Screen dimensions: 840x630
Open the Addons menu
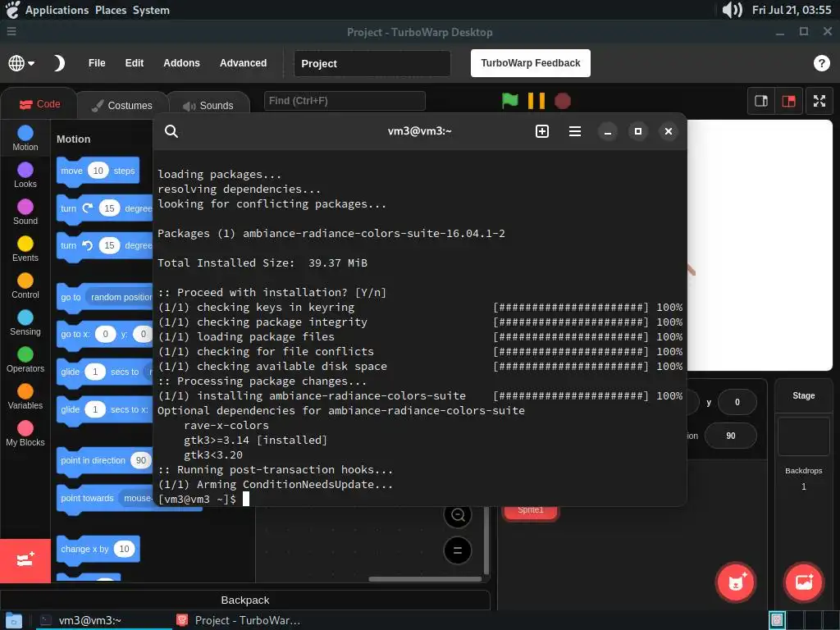181,63
